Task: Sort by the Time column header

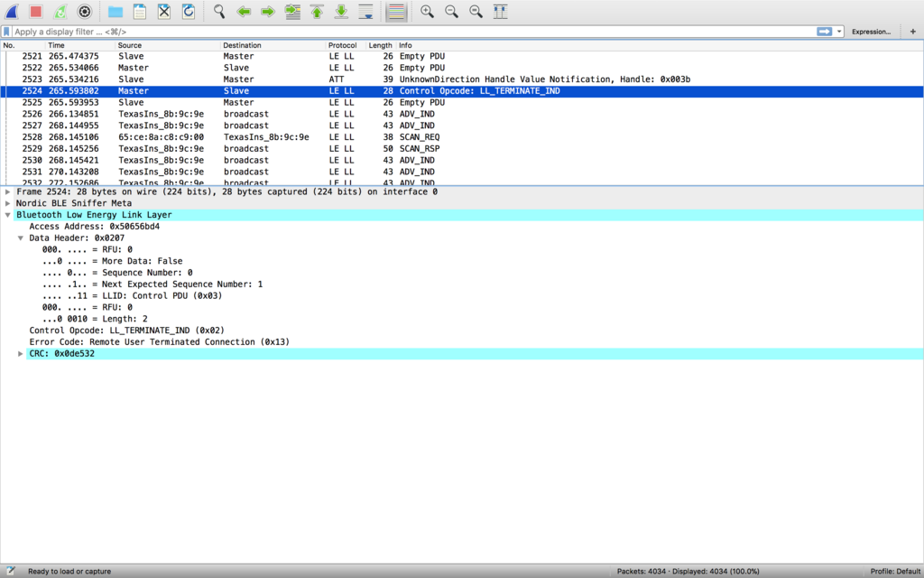Action: 79,45
